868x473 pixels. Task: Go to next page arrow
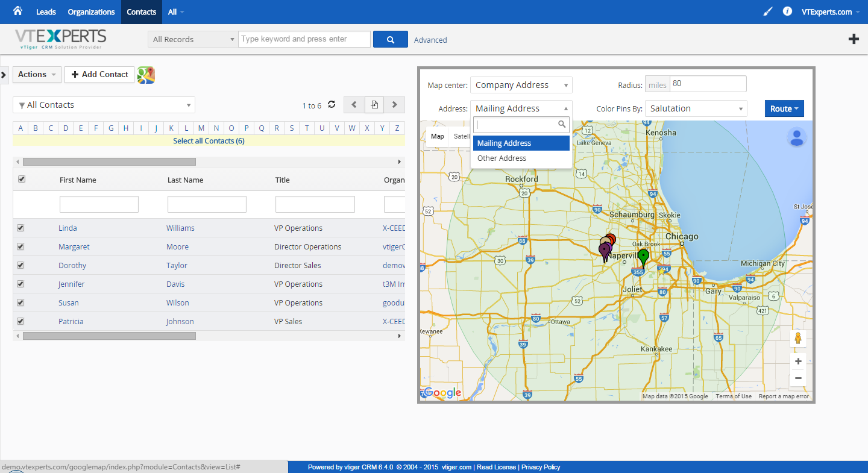coord(394,105)
